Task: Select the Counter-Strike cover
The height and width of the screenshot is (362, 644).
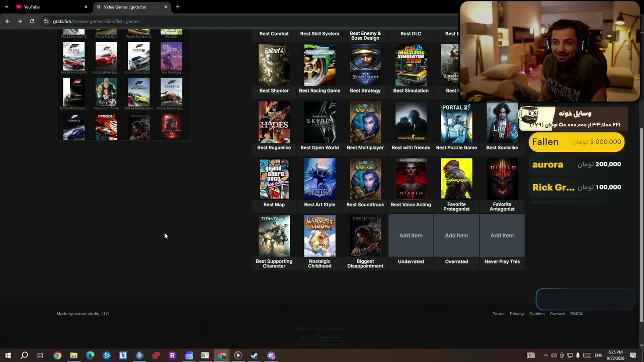Action: tap(411, 122)
